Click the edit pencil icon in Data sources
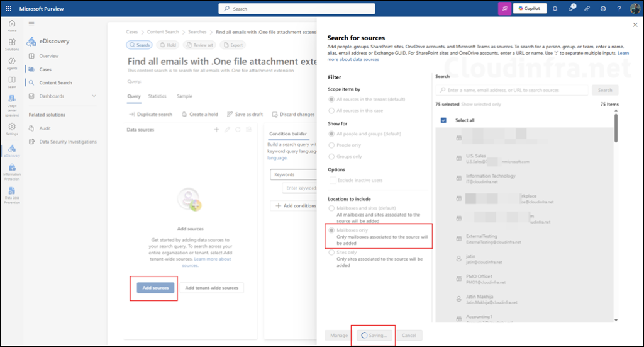The image size is (644, 347). [227, 130]
